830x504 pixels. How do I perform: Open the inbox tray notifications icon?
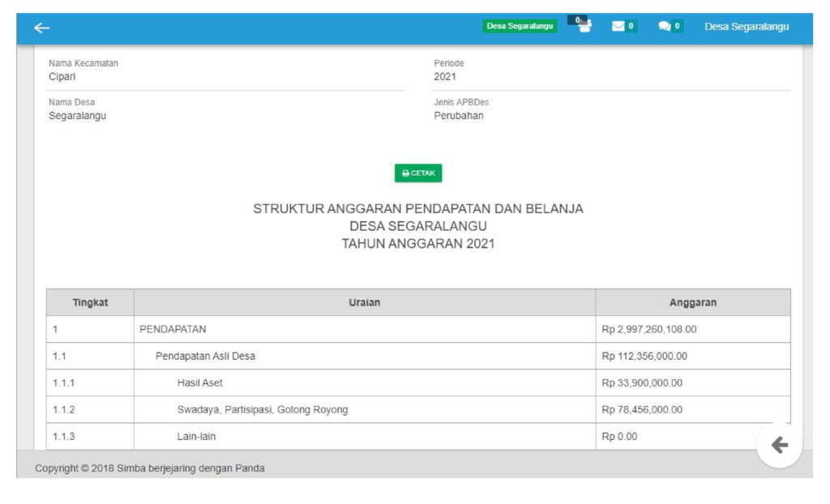(x=580, y=25)
